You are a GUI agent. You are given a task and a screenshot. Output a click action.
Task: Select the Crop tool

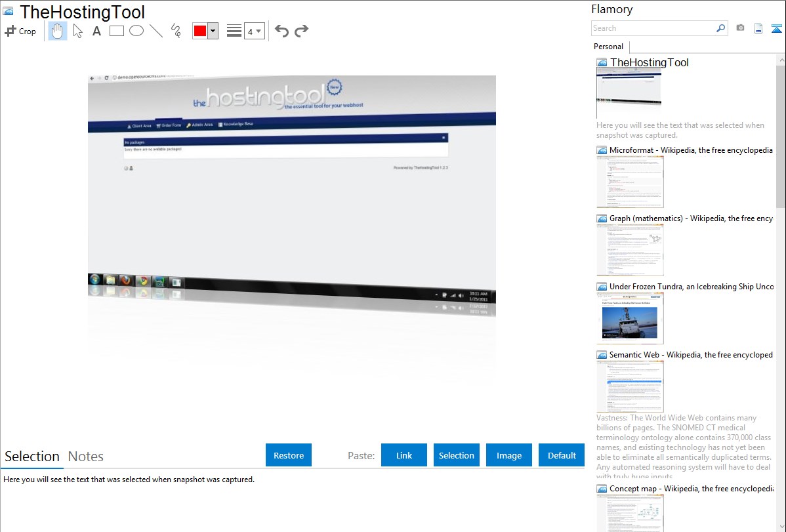point(20,31)
